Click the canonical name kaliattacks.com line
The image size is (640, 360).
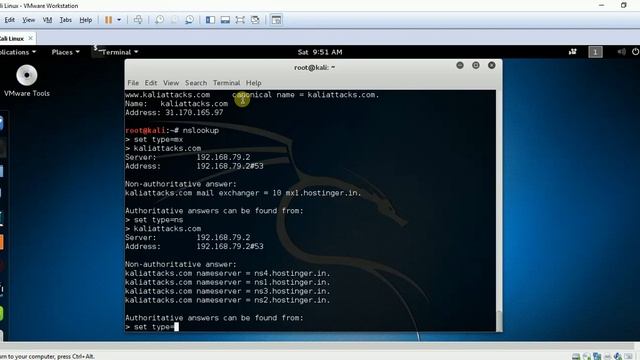tap(252, 95)
